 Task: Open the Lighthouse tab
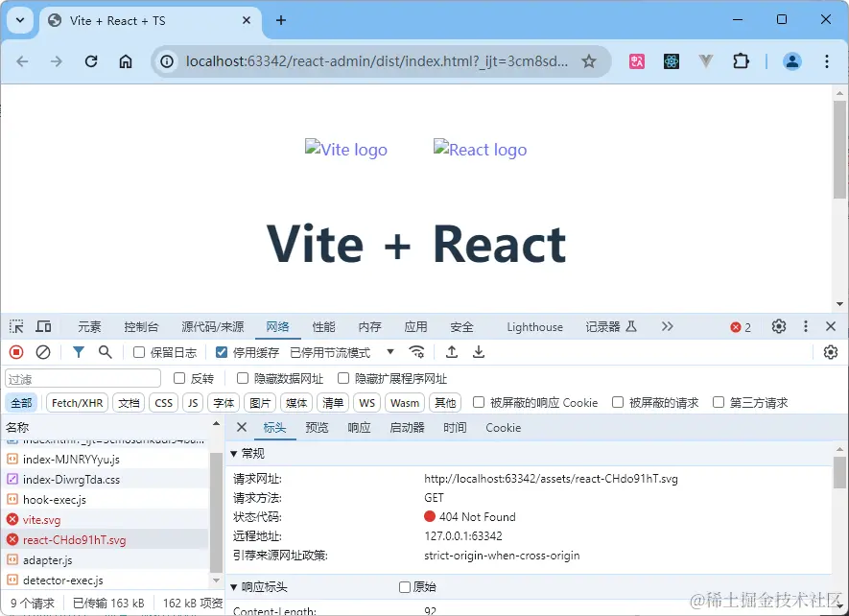(x=535, y=327)
